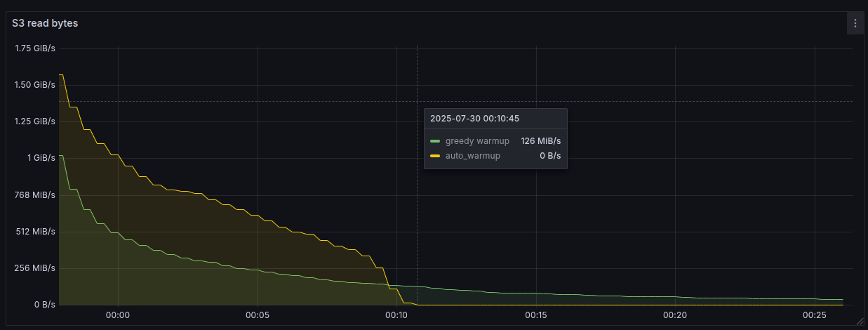The image size is (868, 330).
Task: Click the panel resize handle at the corner
Action: point(860,322)
